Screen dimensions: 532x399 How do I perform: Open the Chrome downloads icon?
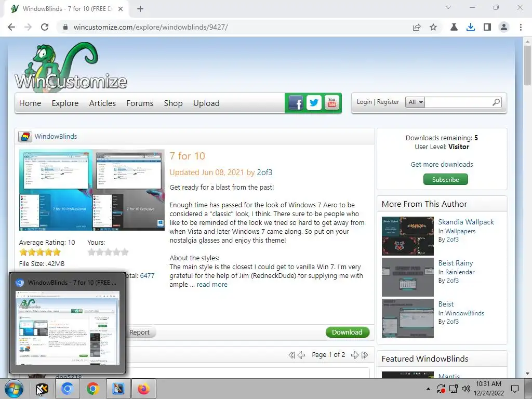point(471,27)
